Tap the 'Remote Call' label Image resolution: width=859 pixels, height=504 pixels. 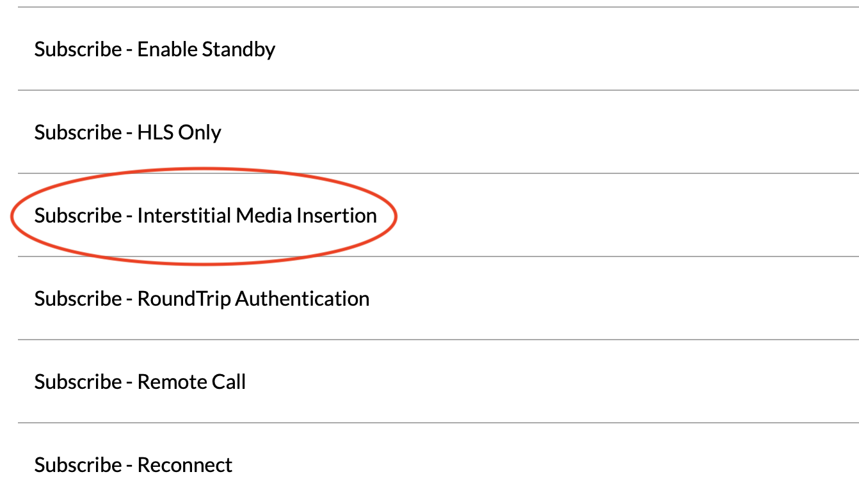tap(191, 382)
